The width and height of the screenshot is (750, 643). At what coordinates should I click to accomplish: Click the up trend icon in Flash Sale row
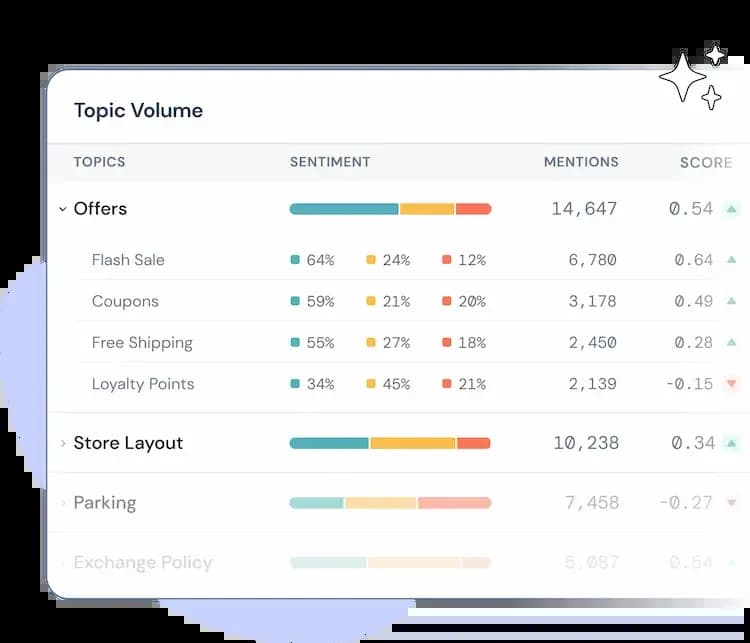coord(732,260)
